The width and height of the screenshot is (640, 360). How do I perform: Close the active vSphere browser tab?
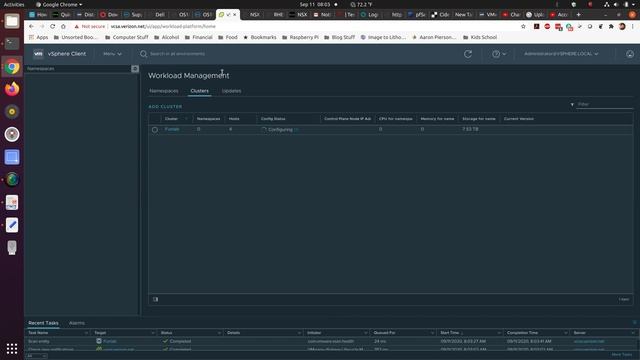(235, 14)
